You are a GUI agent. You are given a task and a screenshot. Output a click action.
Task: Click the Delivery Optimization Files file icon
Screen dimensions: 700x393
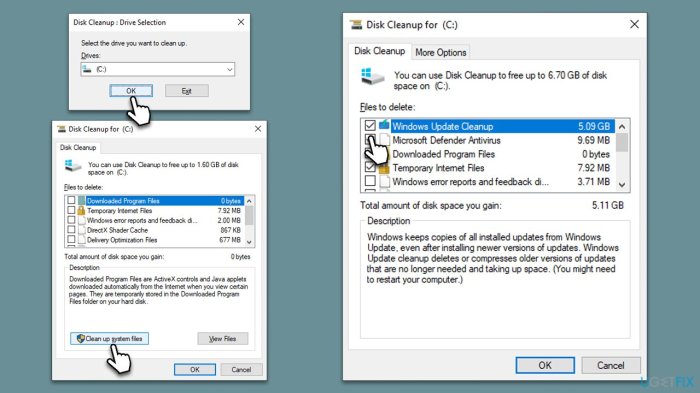coord(81,239)
